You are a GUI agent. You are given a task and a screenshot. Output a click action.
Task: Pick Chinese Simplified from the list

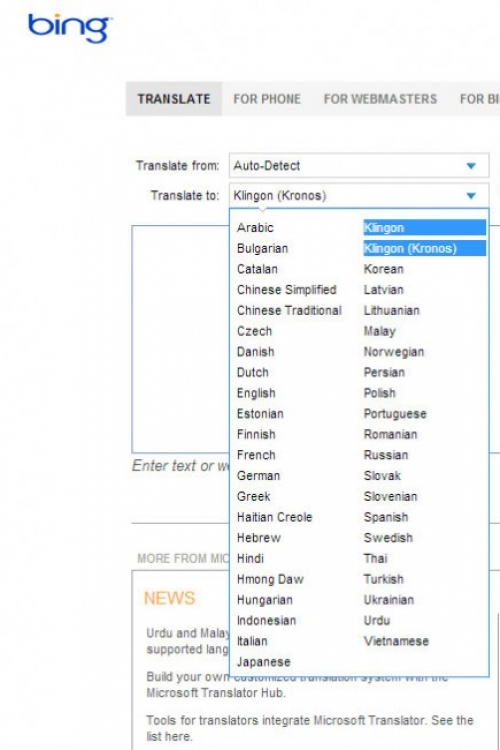point(287,290)
